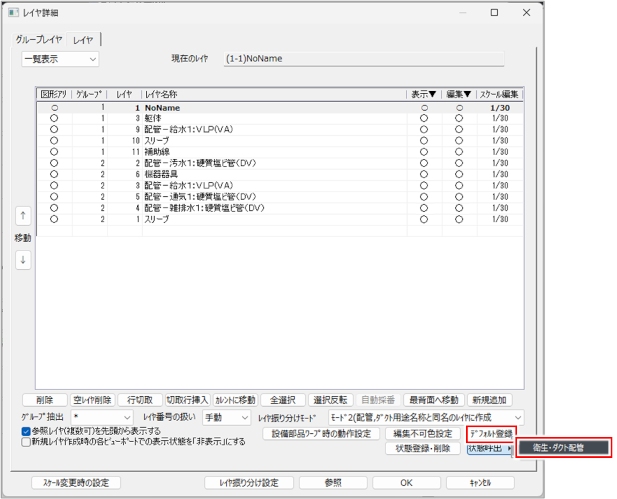The image size is (617, 499).
Task: Select the 配管－汚水1:硬質塩ビ管(DV) layer row
Action: pyautogui.click(x=204, y=162)
